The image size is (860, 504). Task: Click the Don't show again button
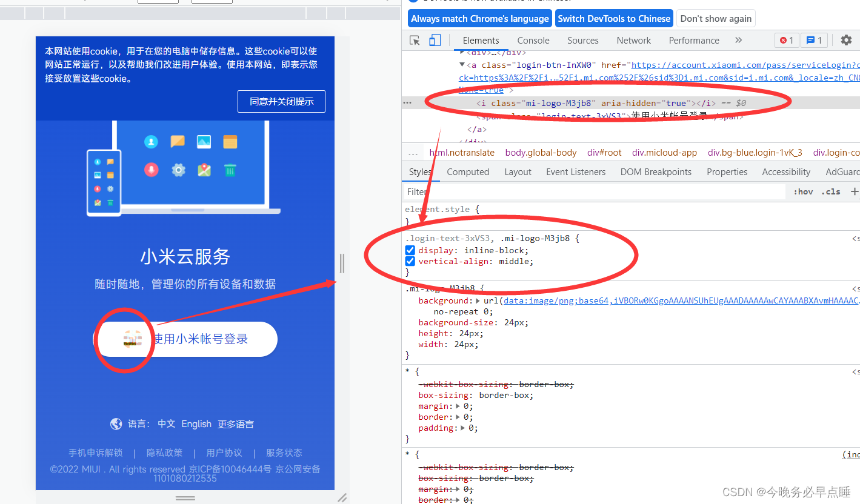click(716, 18)
